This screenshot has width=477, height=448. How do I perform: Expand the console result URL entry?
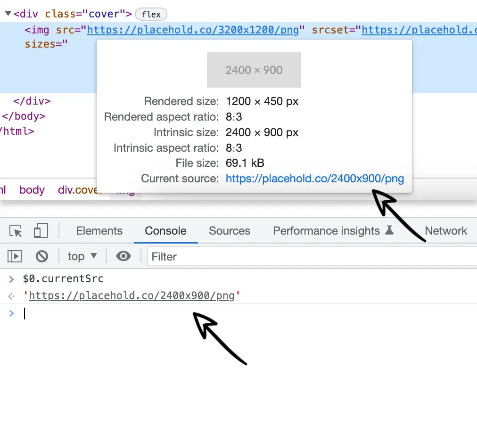point(11,295)
